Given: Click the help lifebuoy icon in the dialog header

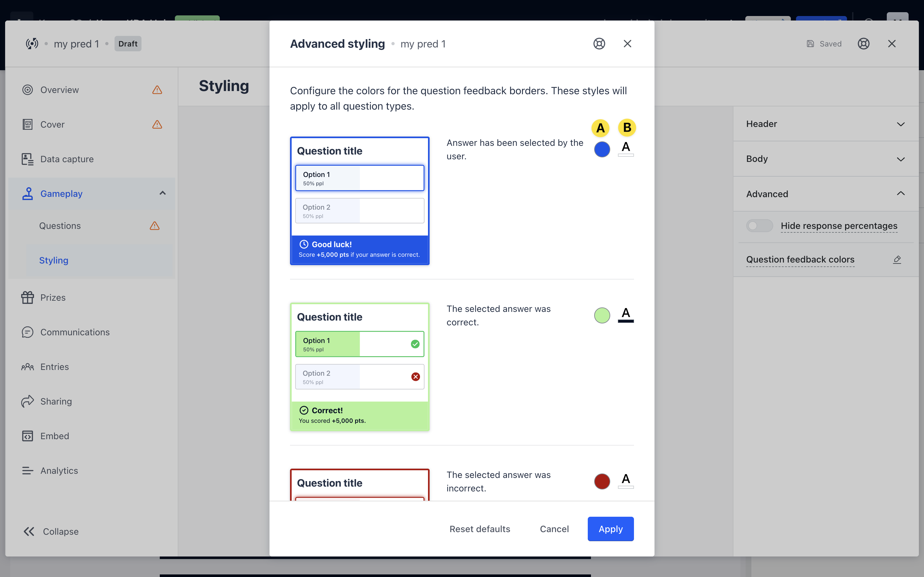Looking at the screenshot, I should pos(599,44).
